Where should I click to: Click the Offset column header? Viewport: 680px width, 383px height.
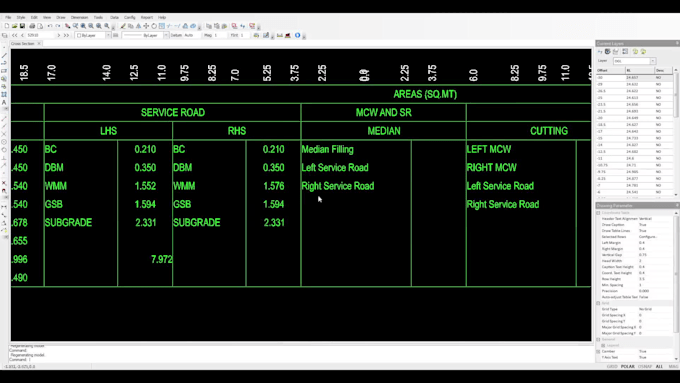[611, 70]
